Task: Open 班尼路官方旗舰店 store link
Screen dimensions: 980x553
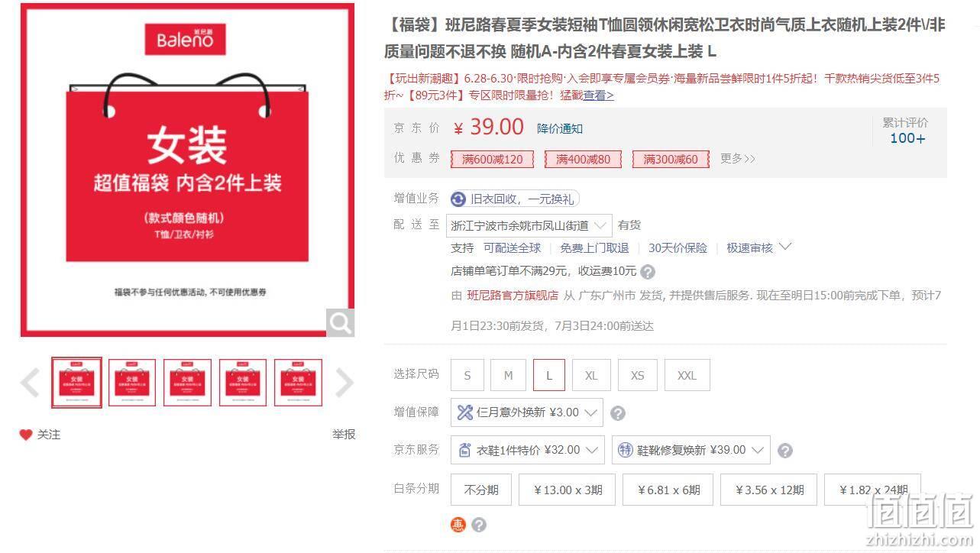Action: coord(513,296)
